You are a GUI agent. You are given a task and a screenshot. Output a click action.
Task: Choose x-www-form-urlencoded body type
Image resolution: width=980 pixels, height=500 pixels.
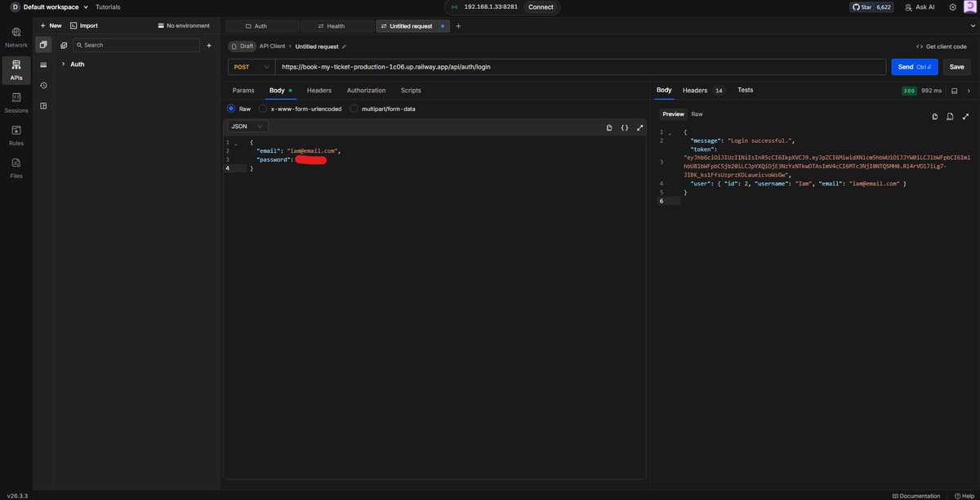point(301,109)
